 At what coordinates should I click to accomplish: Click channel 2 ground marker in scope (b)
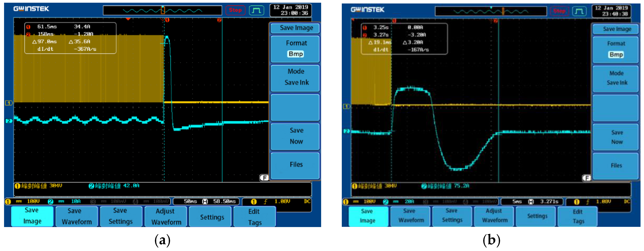(x=346, y=131)
